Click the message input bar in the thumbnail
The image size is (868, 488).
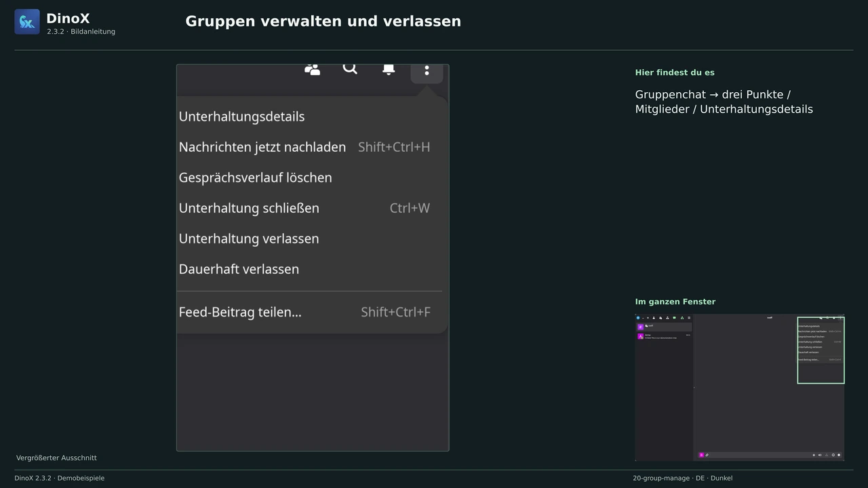[x=770, y=455]
